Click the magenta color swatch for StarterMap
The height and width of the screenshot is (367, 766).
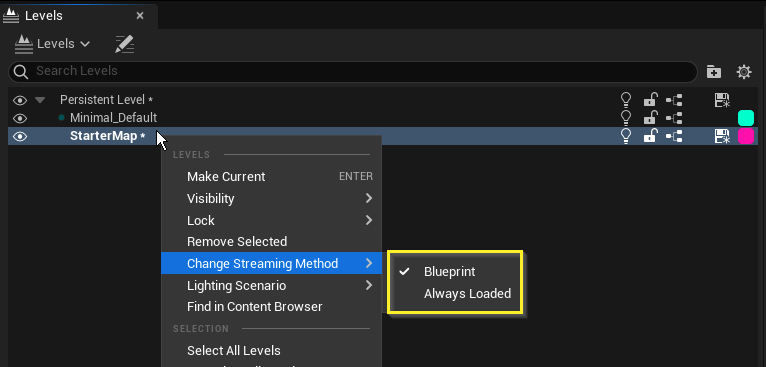(x=745, y=136)
